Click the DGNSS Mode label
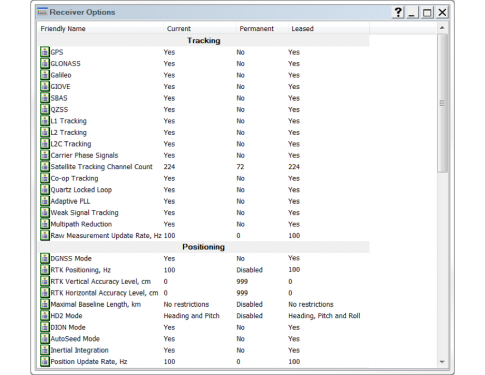The width and height of the screenshot is (485, 375). (71, 258)
